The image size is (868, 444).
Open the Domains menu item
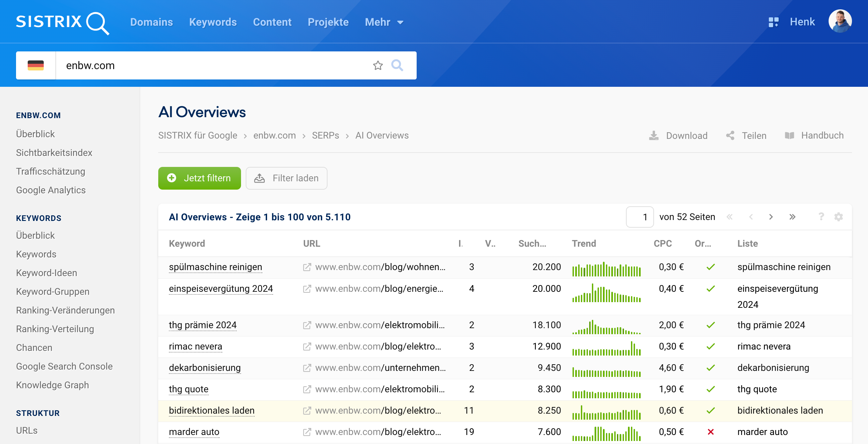click(152, 22)
